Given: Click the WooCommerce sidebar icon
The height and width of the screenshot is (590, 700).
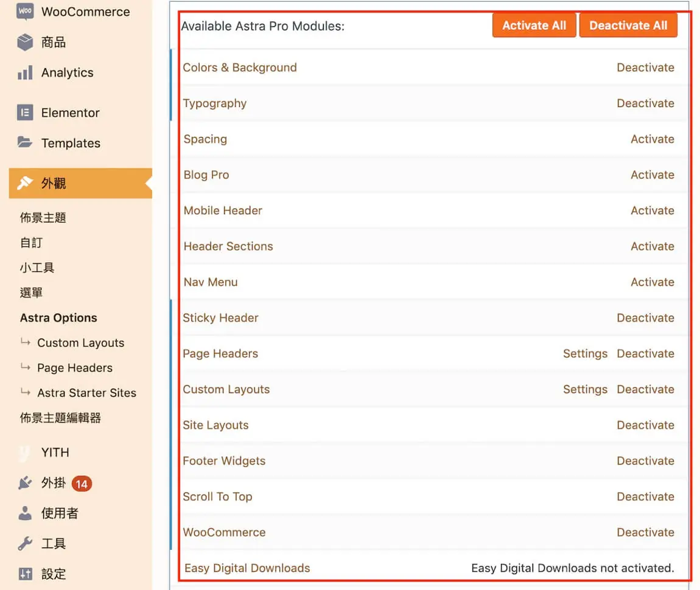Looking at the screenshot, I should (25, 11).
